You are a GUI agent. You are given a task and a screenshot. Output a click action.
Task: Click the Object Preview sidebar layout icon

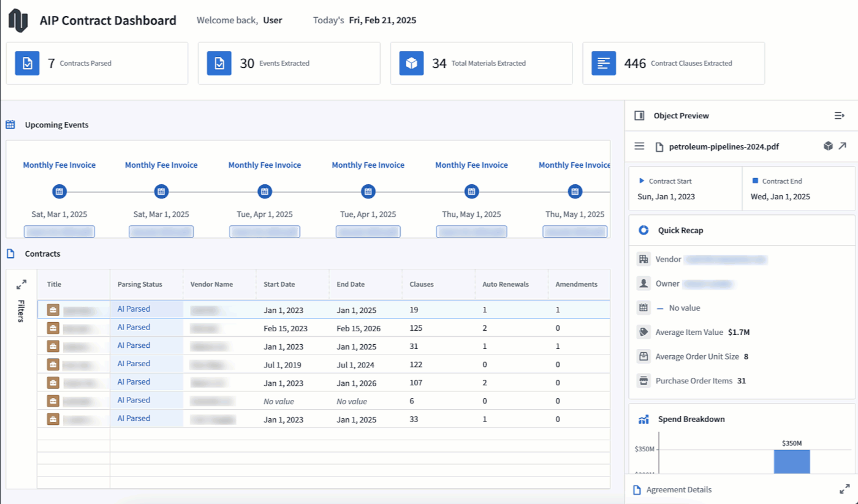click(x=639, y=116)
